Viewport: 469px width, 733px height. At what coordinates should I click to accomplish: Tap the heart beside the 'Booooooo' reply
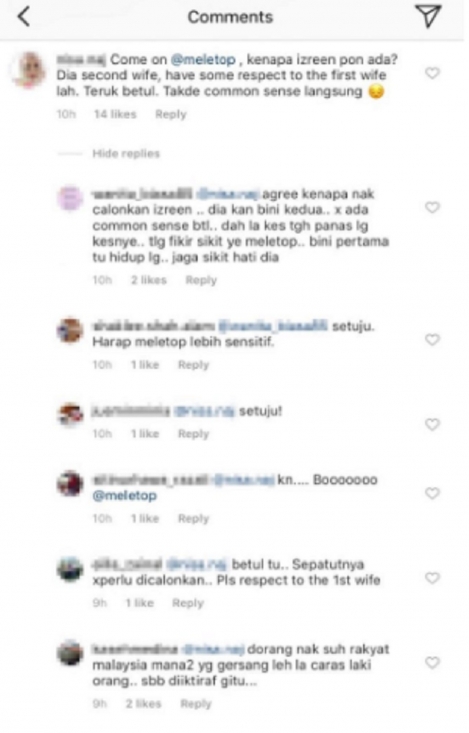[433, 493]
